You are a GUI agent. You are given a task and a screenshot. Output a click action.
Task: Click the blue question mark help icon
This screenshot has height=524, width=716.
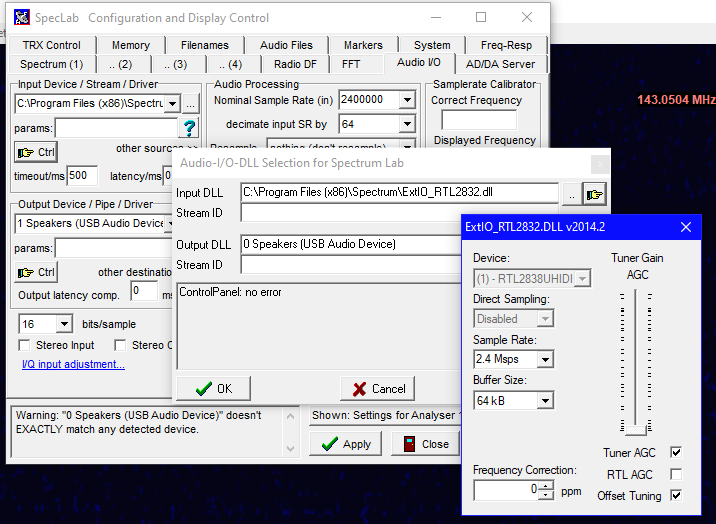[x=189, y=128]
